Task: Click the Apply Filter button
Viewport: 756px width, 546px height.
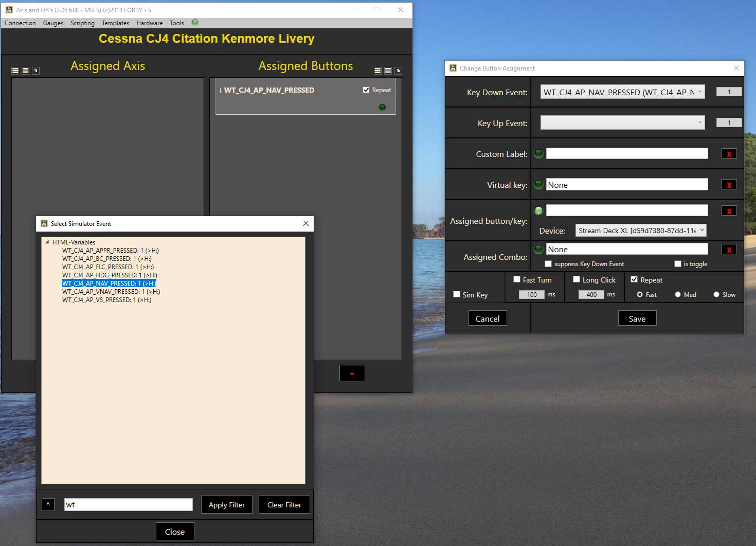Action: coord(227,505)
